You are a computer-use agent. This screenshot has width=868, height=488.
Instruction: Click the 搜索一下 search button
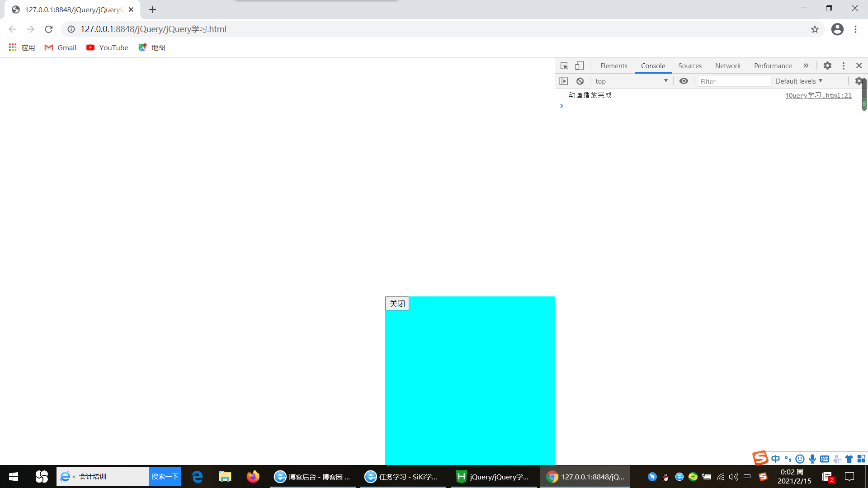pyautogui.click(x=165, y=477)
